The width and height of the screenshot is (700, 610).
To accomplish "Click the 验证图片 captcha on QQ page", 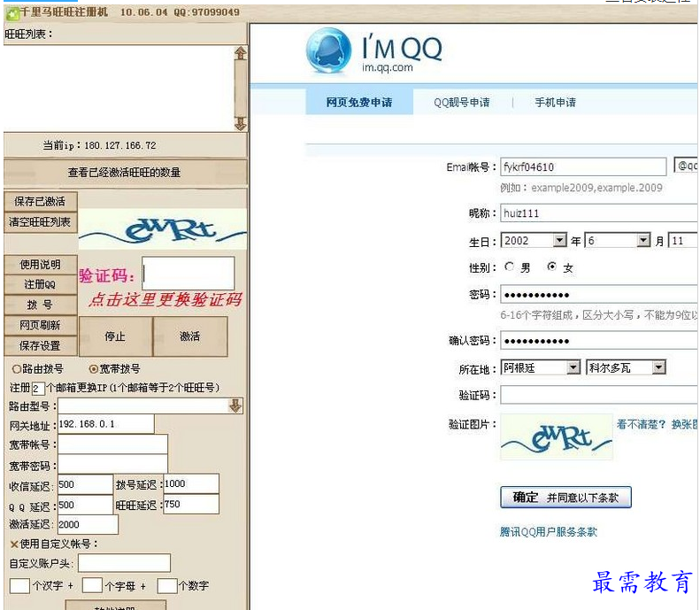I will tap(557, 437).
